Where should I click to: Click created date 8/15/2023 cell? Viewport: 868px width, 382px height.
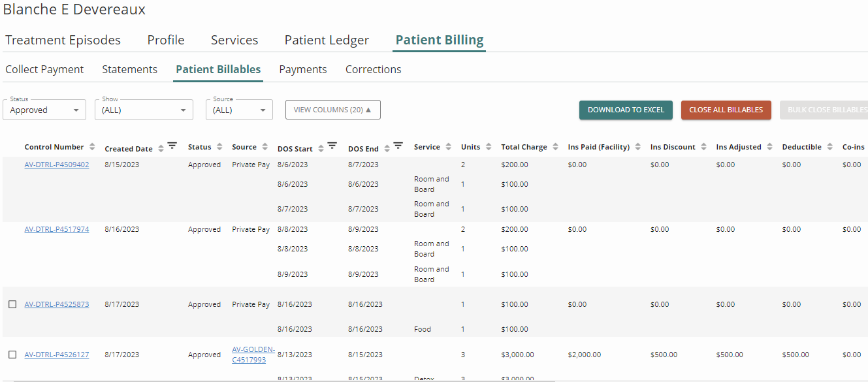pyautogui.click(x=121, y=165)
